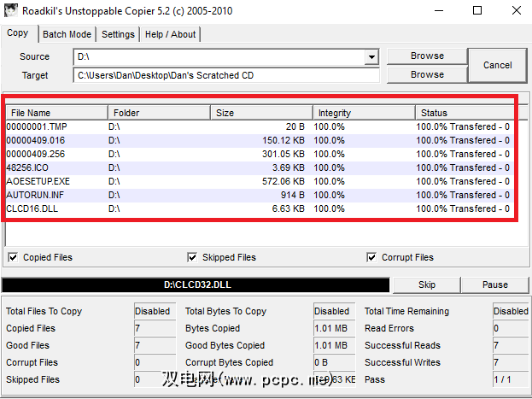The width and height of the screenshot is (532, 399).
Task: Select the AUTORUN.INF file row
Action: tap(260, 195)
